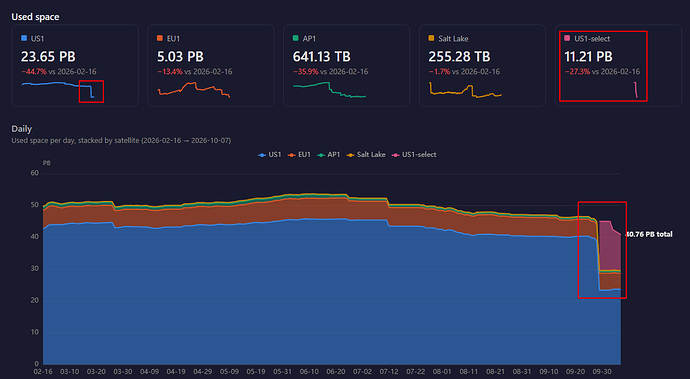Toggle the US1-select series in the chart legend
Screen dimensions: 690x379
(414, 155)
